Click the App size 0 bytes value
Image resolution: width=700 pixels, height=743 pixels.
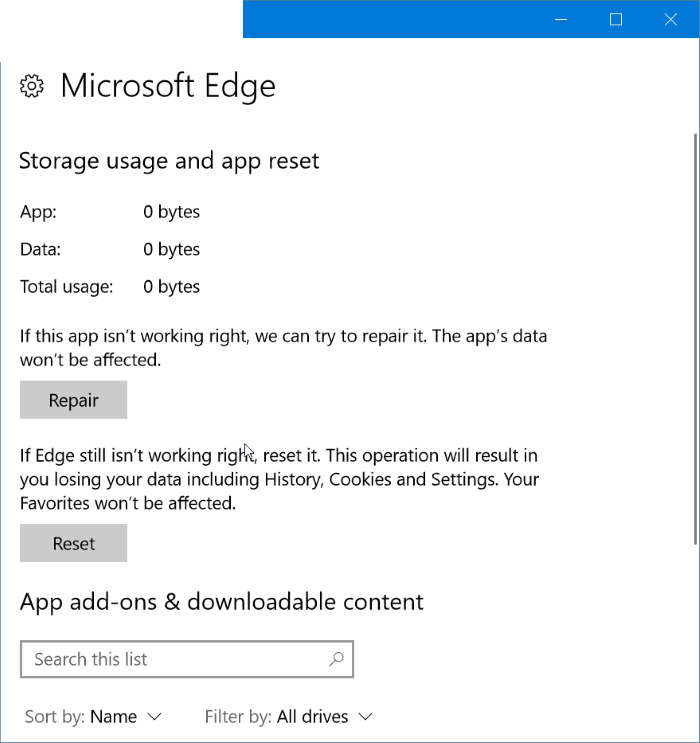tap(171, 212)
